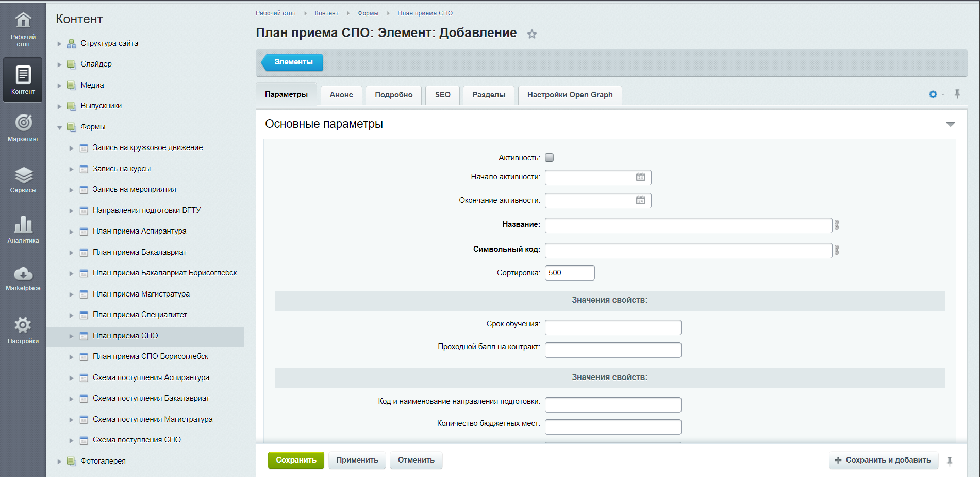Switch to the Анонс tab
Screen dimensions: 980x477
tap(341, 95)
